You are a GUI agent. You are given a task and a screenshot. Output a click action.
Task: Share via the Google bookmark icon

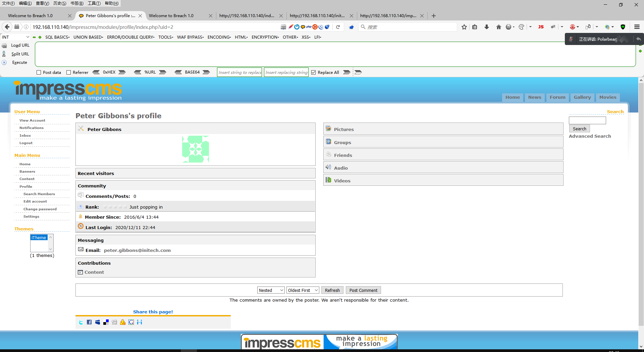click(131, 322)
